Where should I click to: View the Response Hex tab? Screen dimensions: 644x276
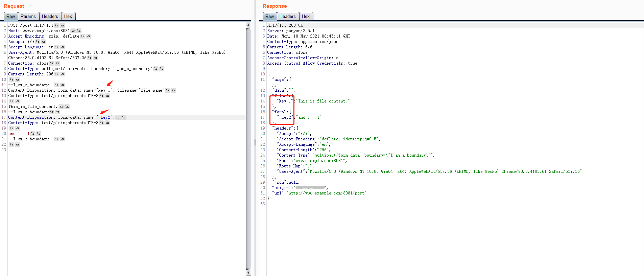tap(306, 16)
